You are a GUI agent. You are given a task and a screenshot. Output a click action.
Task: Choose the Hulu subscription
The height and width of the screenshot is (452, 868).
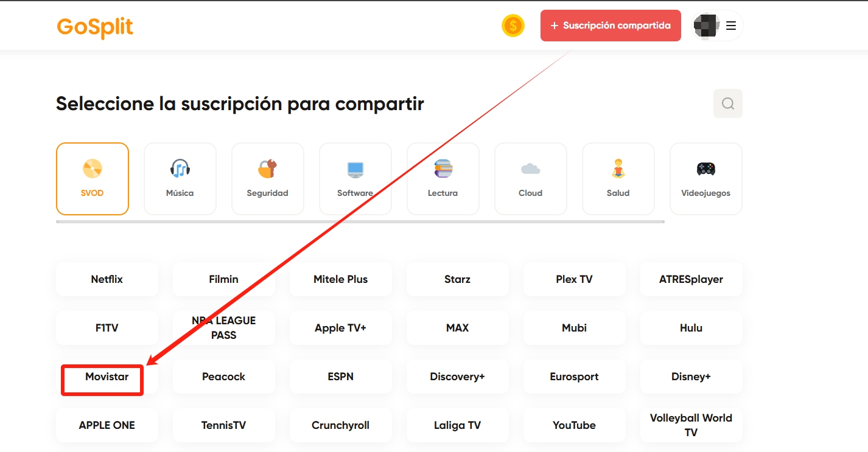pyautogui.click(x=691, y=328)
